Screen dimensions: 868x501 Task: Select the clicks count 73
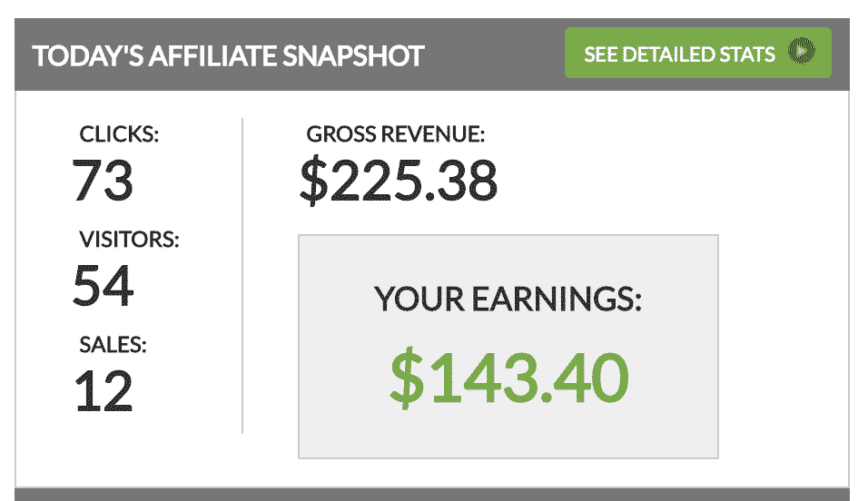click(103, 181)
